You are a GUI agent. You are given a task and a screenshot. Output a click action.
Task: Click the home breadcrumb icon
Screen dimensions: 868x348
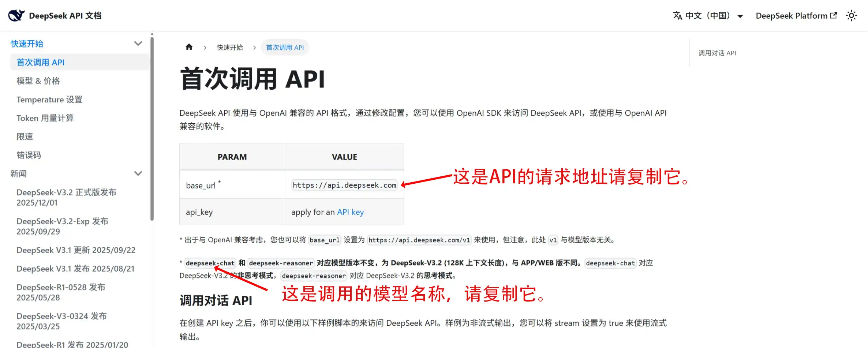point(189,47)
